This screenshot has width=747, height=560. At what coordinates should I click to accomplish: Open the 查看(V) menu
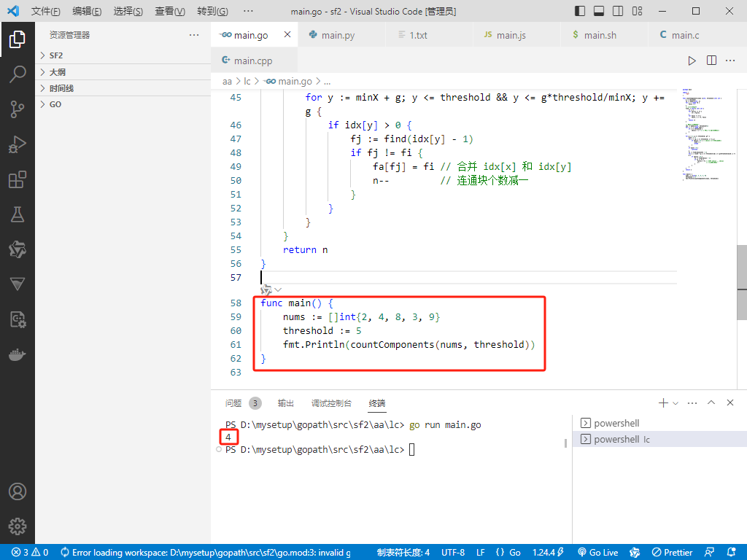coord(170,11)
